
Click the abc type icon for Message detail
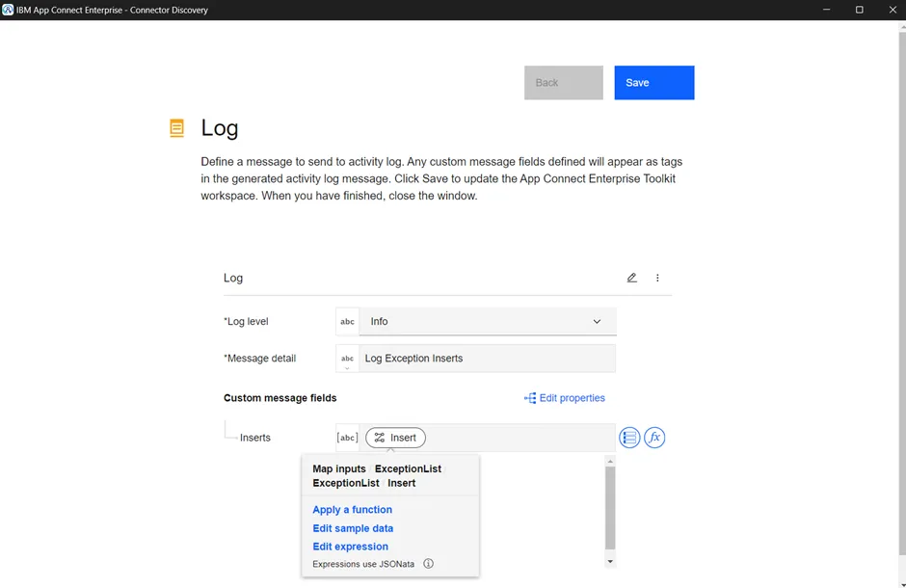pos(347,359)
